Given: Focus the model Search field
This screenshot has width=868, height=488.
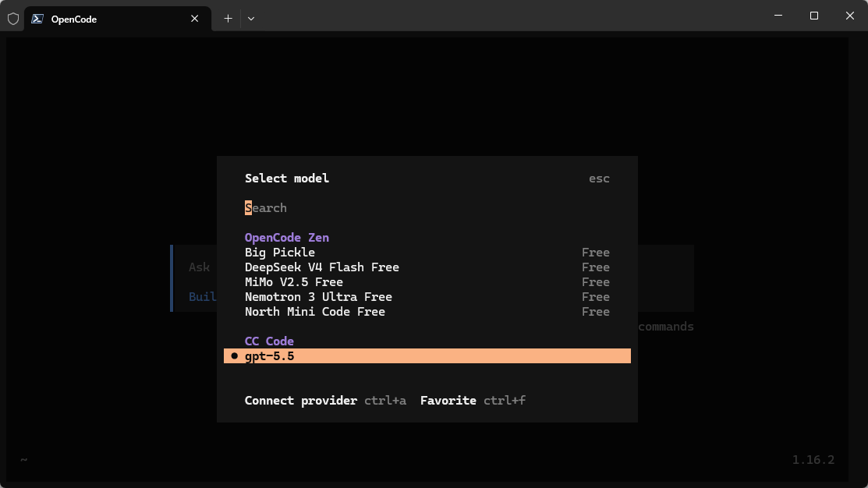Looking at the screenshot, I should pos(427,208).
